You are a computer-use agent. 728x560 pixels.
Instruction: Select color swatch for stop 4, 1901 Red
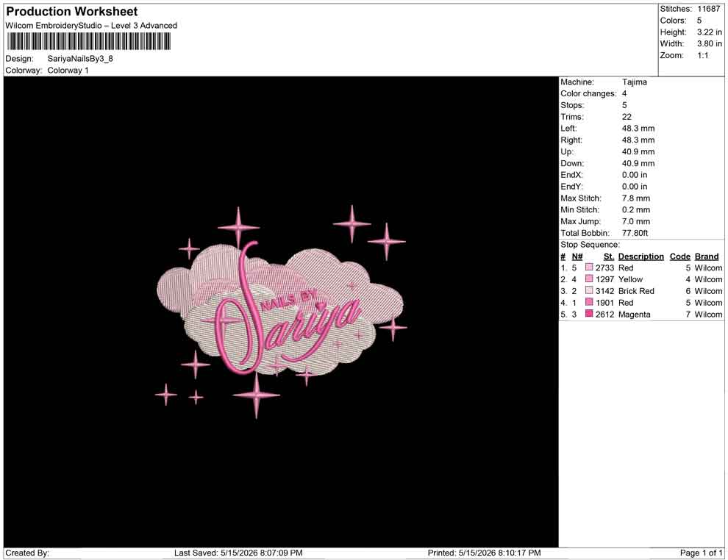589,303
